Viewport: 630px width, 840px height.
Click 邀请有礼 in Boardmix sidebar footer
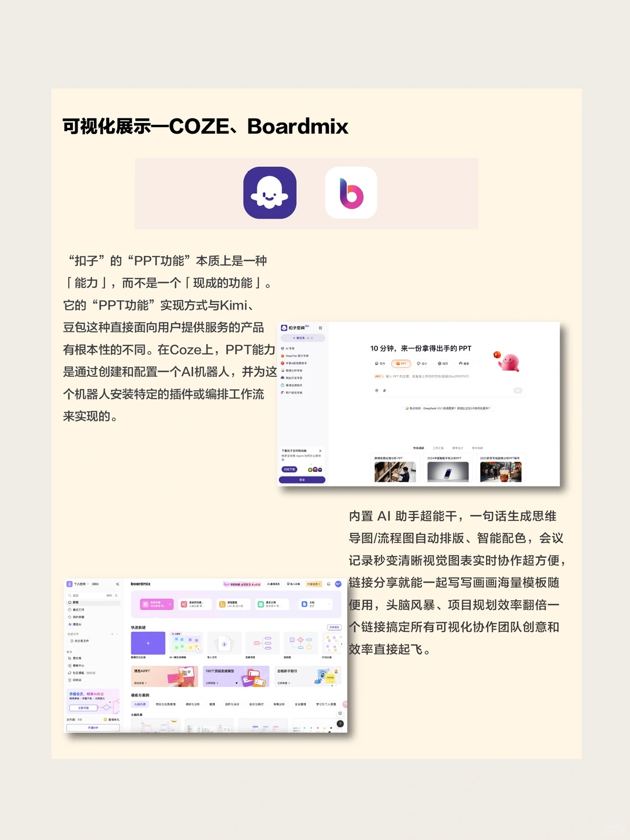(111, 720)
